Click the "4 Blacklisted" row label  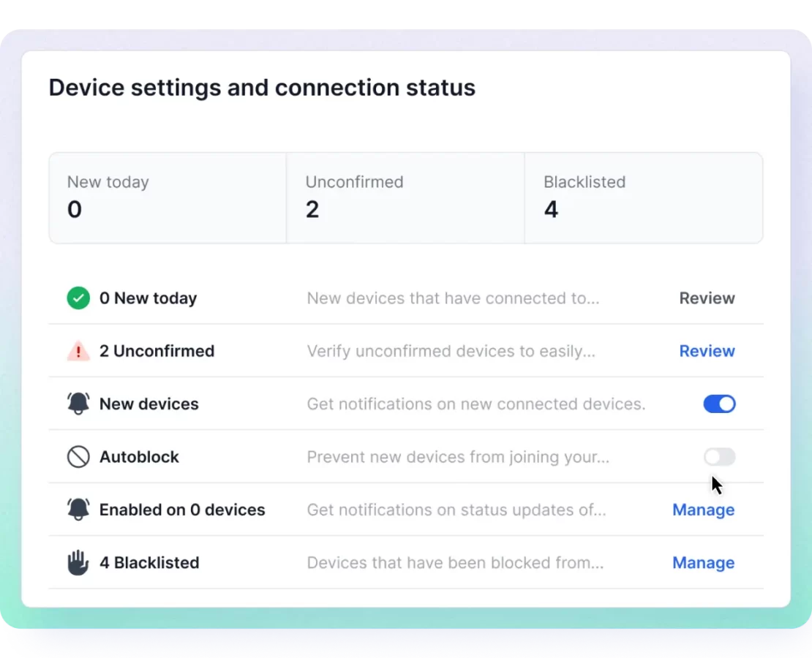pos(149,563)
